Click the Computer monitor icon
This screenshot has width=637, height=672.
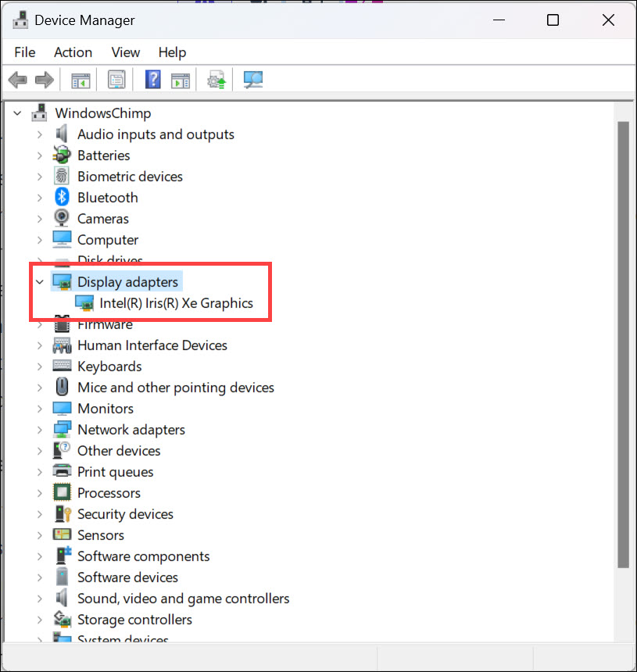[x=62, y=239]
